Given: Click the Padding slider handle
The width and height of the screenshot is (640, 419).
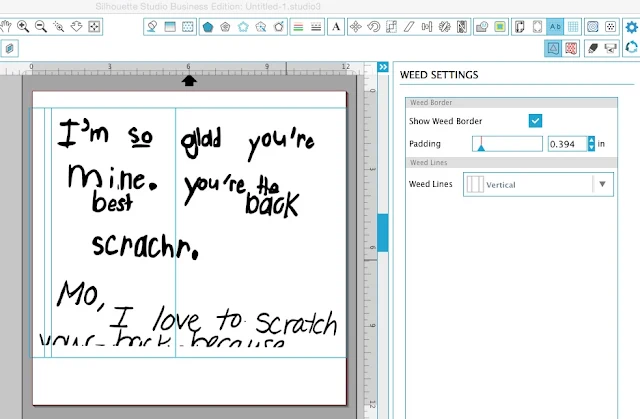Looking at the screenshot, I should (x=481, y=145).
